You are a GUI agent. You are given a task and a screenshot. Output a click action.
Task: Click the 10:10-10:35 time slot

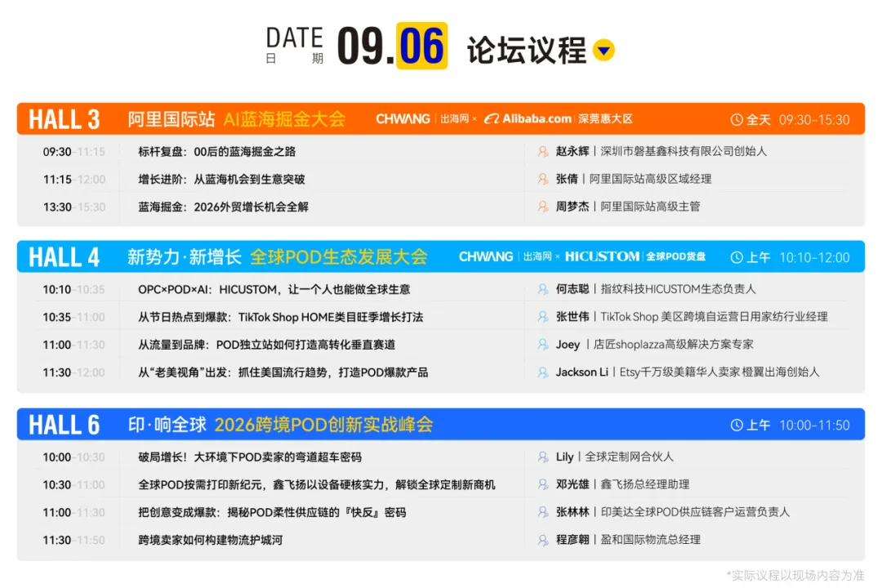click(x=74, y=290)
